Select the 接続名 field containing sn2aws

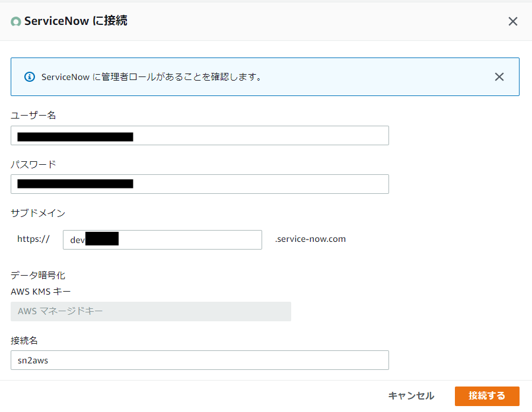point(200,360)
